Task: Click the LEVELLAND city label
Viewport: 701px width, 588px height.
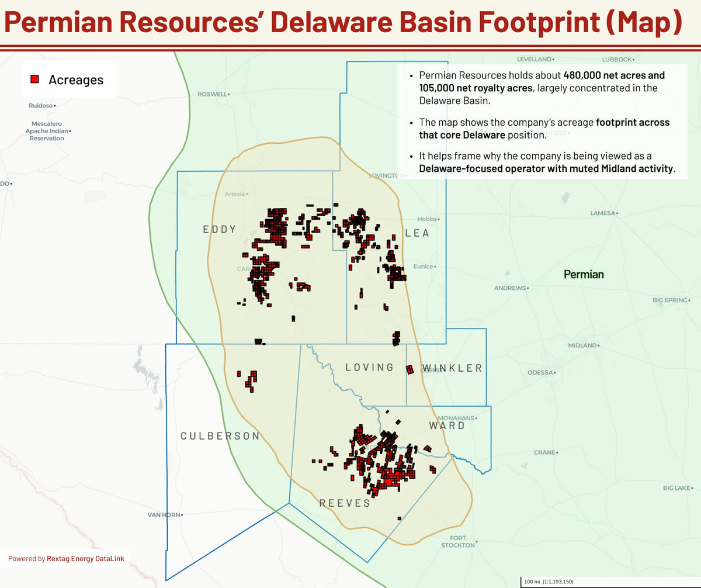Action: pyautogui.click(x=534, y=59)
